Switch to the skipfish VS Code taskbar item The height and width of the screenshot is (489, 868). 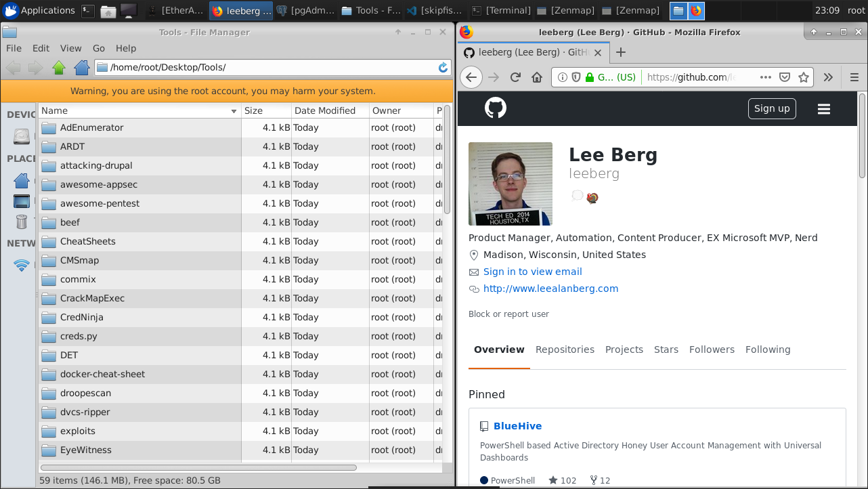click(x=434, y=11)
